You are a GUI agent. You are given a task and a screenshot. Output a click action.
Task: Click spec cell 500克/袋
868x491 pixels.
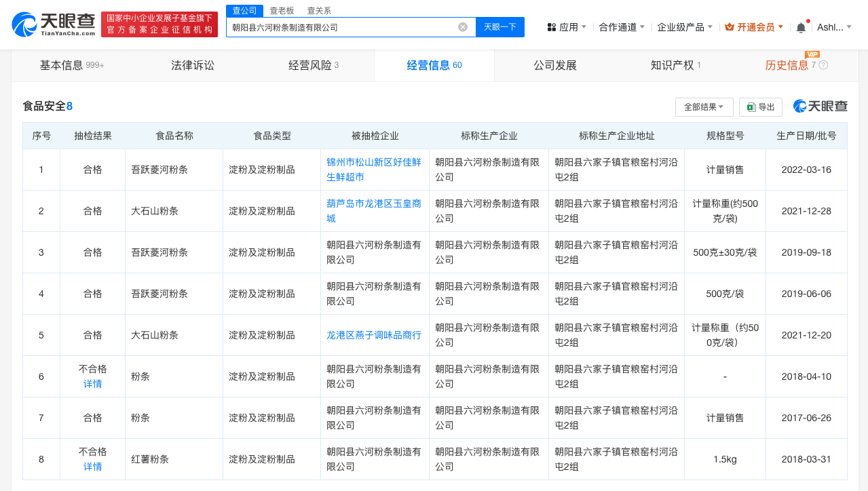point(725,294)
